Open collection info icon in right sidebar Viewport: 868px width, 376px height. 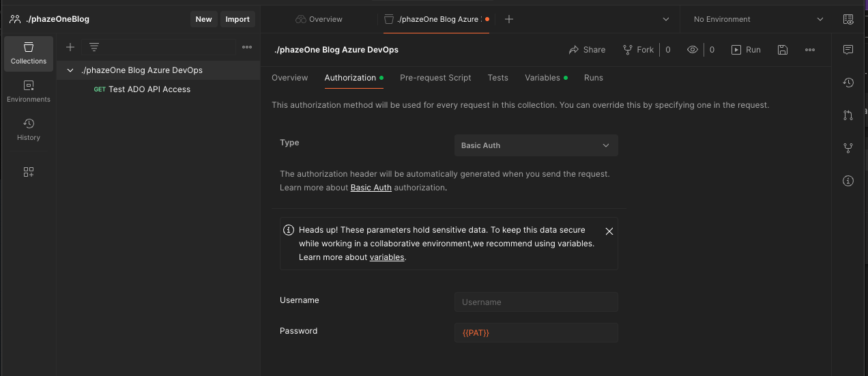pos(848,181)
